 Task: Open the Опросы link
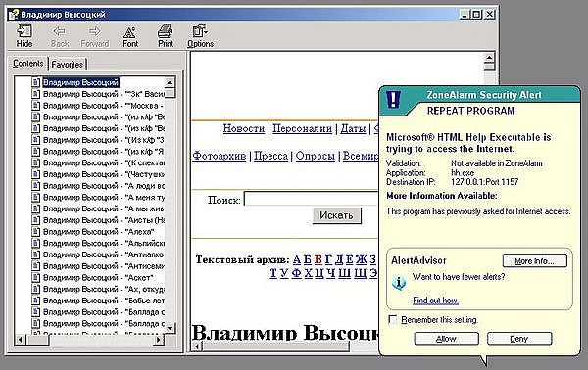point(315,156)
